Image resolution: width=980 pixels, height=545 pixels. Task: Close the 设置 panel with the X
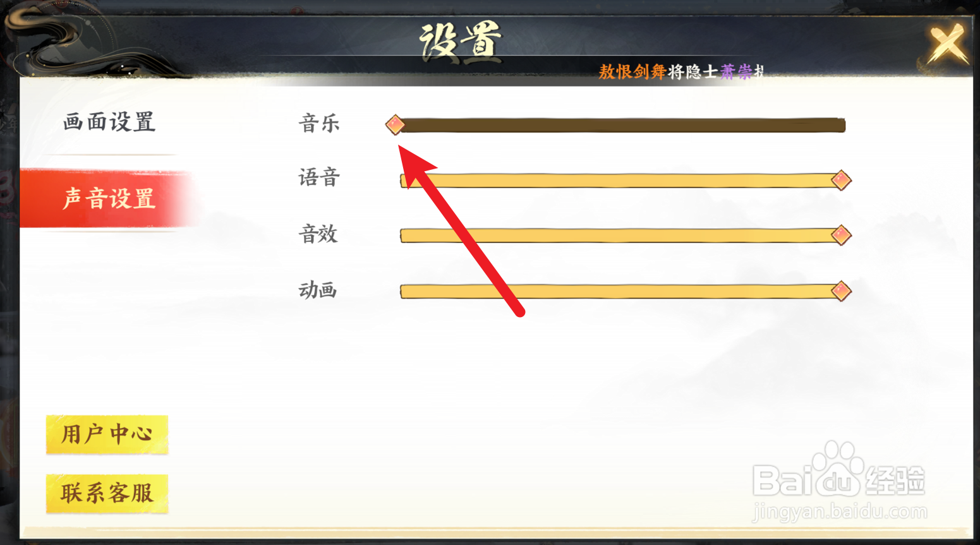point(947,44)
